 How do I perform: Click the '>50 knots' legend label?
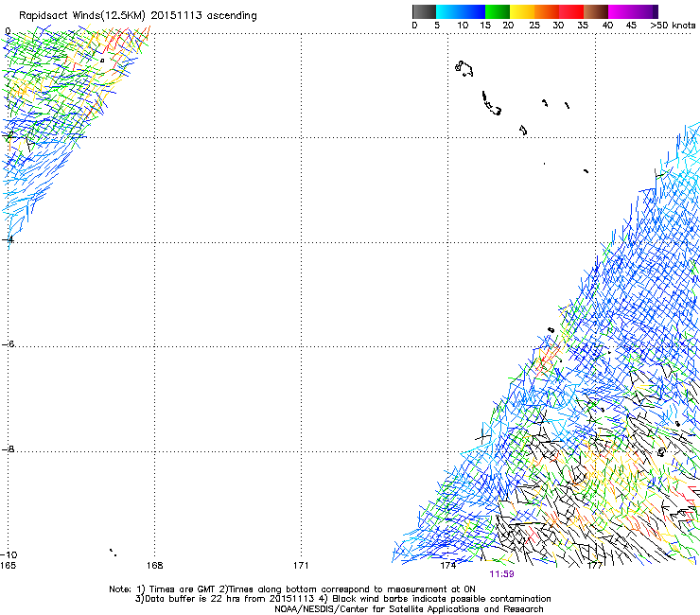tap(673, 26)
